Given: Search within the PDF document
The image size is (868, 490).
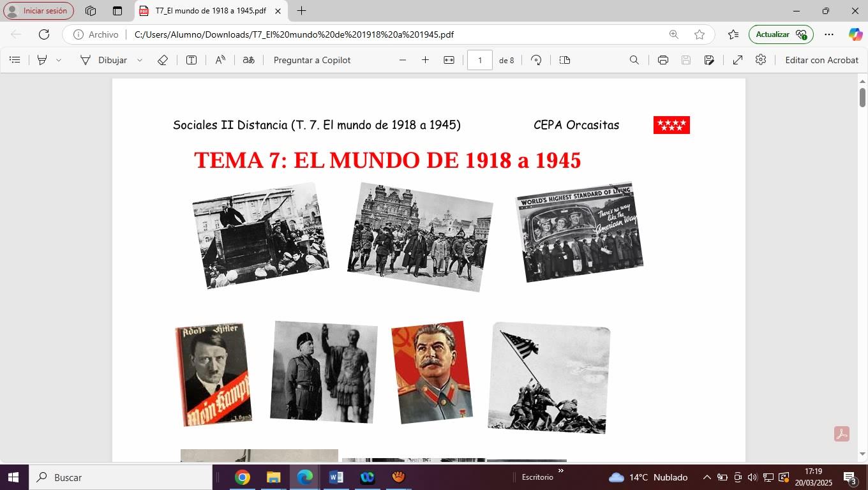Looking at the screenshot, I should coord(634,60).
